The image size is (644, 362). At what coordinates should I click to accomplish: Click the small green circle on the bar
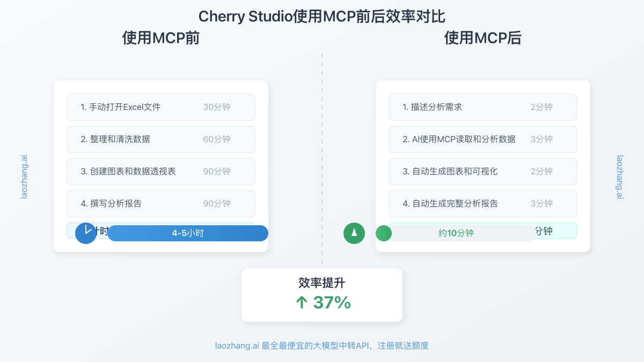pyautogui.click(x=384, y=233)
